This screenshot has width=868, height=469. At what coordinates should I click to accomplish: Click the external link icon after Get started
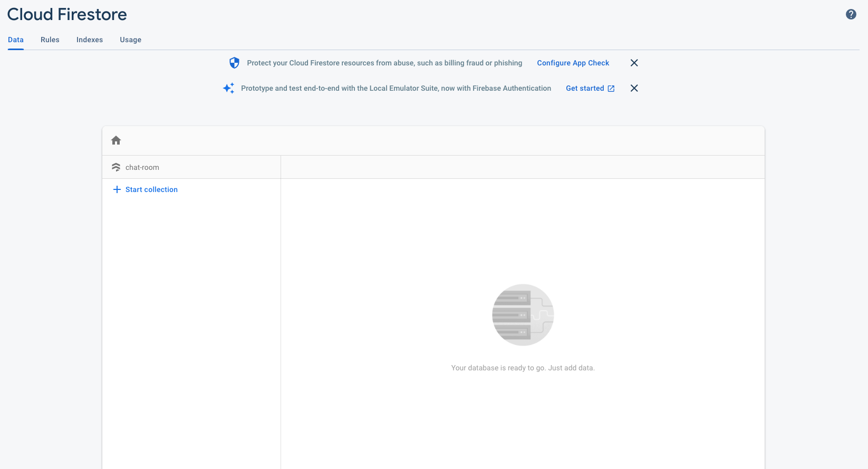(x=611, y=89)
